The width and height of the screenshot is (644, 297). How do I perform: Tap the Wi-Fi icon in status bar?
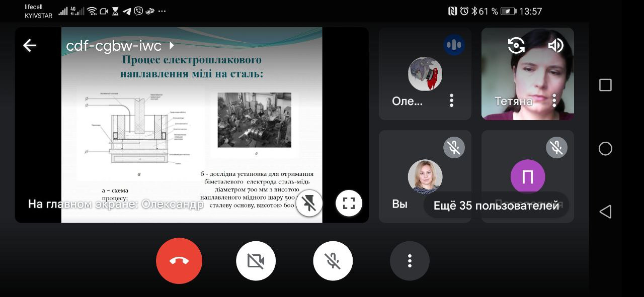(x=92, y=11)
